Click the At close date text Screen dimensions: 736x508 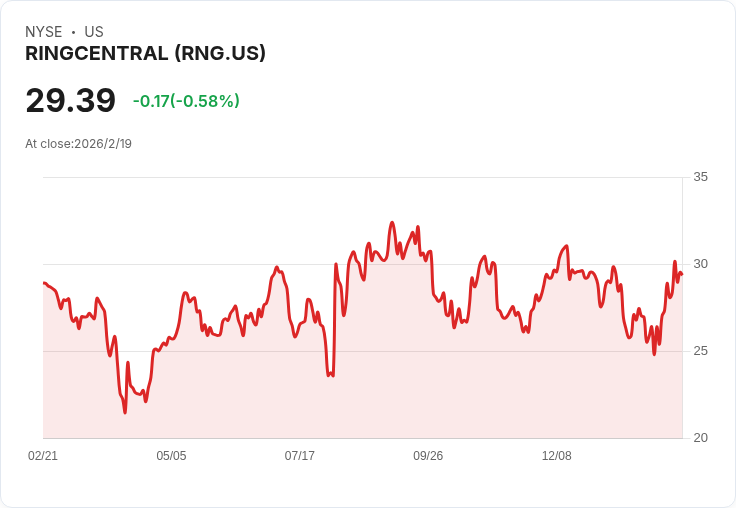[x=78, y=143]
